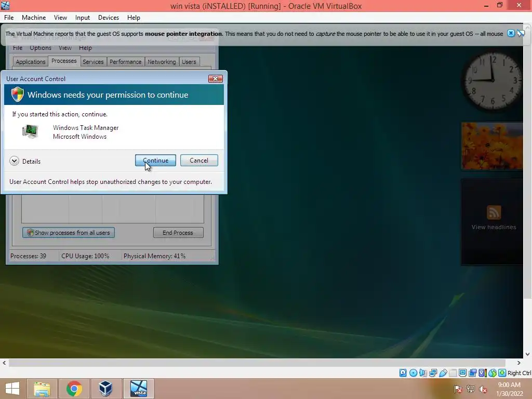
Task: Click the optical drive status icon
Action: [x=413, y=373]
